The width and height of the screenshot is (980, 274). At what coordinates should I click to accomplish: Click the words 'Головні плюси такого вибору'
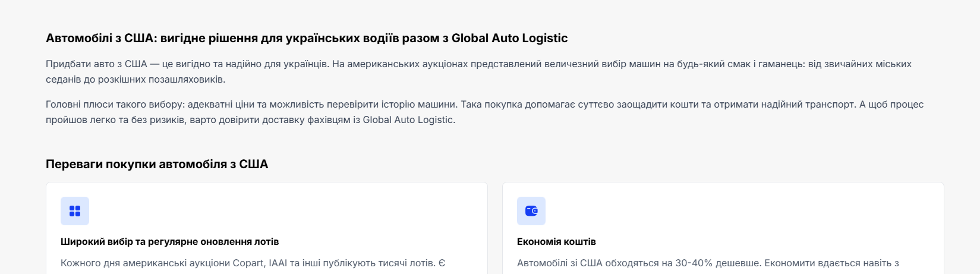pos(115,104)
